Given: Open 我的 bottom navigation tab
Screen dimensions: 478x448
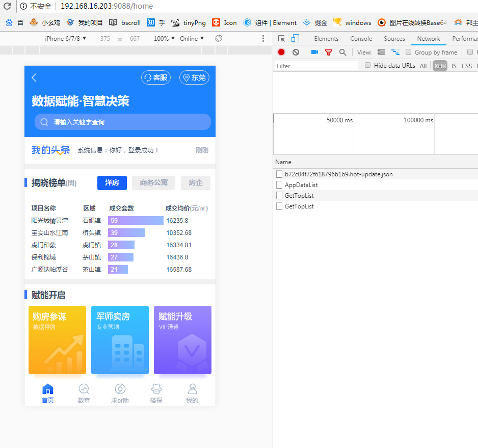Looking at the screenshot, I should (x=192, y=393).
